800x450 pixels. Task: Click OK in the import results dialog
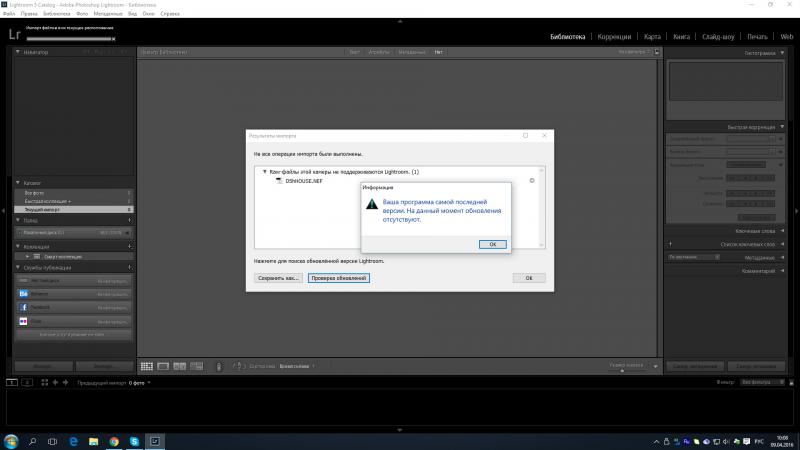[529, 278]
